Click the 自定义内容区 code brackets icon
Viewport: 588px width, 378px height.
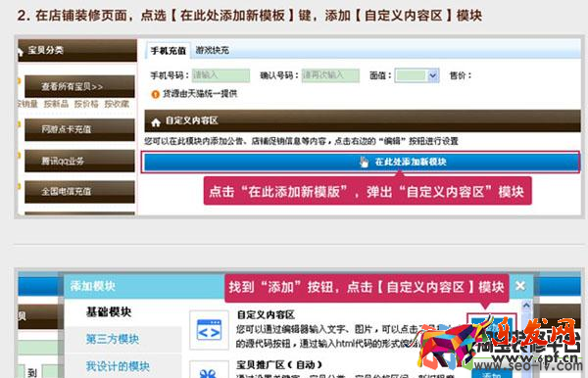pyautogui.click(x=209, y=330)
